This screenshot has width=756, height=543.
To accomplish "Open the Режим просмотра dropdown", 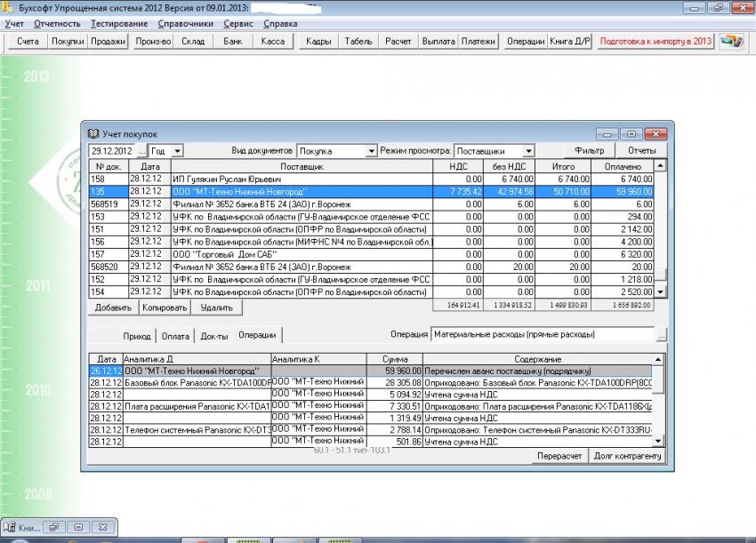I will (528, 151).
